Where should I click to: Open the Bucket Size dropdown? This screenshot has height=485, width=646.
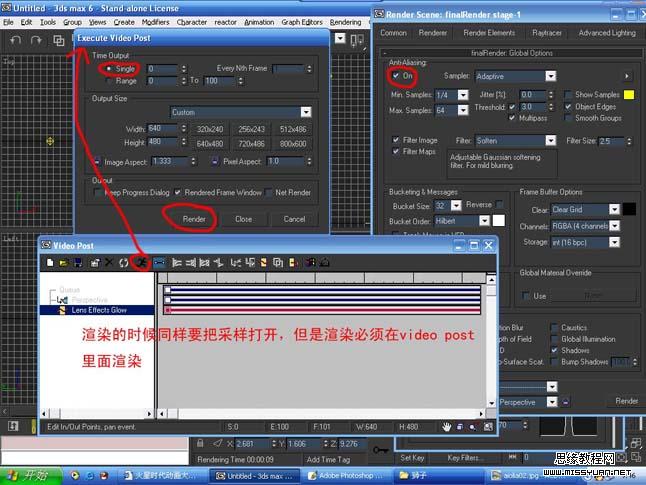click(x=456, y=205)
